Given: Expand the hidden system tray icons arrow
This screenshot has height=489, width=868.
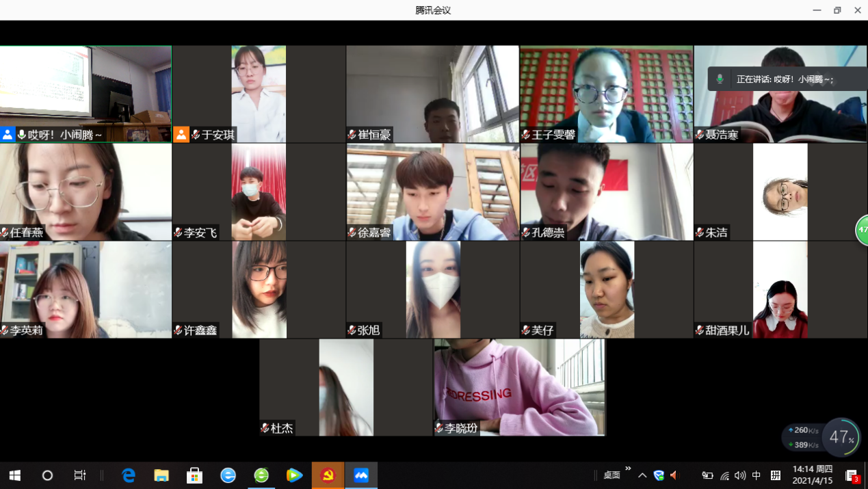Looking at the screenshot, I should [x=642, y=475].
